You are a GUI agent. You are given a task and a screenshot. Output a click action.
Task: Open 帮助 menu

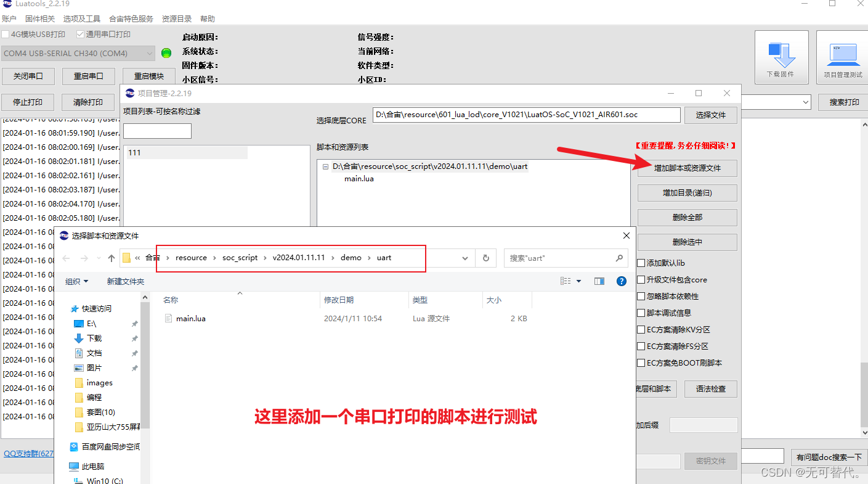(208, 19)
